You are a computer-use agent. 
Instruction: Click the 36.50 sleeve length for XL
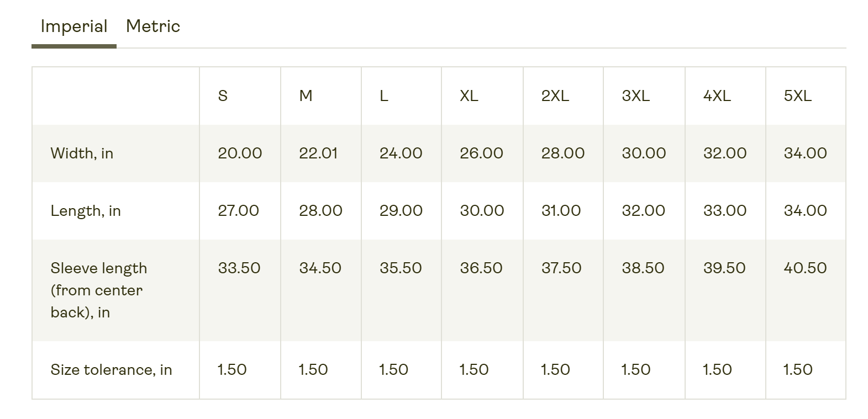click(481, 268)
